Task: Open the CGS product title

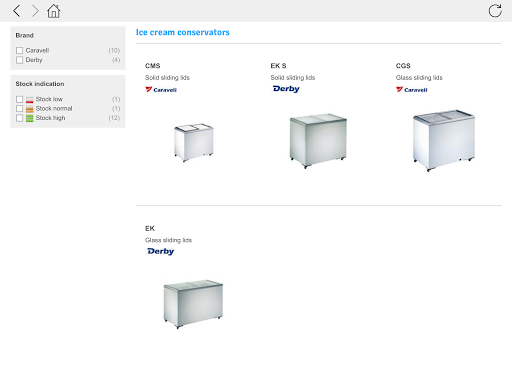Action: click(403, 66)
